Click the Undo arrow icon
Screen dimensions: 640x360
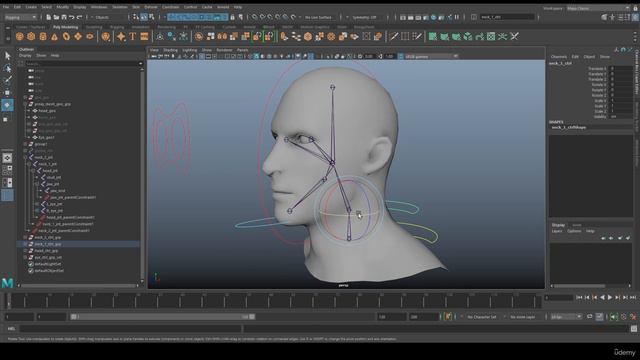coord(71,17)
